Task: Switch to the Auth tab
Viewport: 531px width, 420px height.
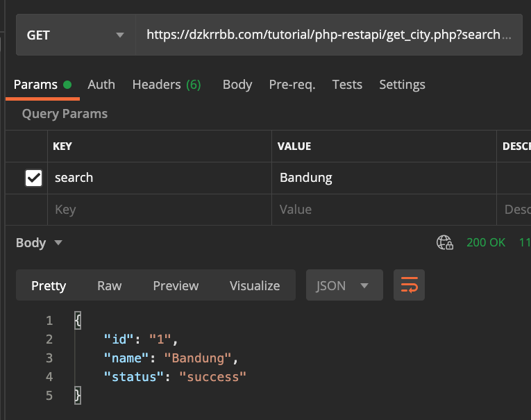Action: [101, 85]
